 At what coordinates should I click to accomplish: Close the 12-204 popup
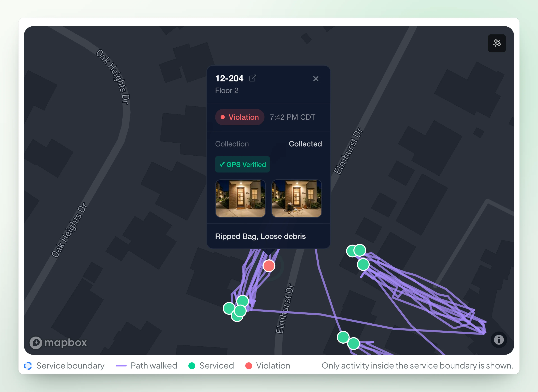[316, 79]
